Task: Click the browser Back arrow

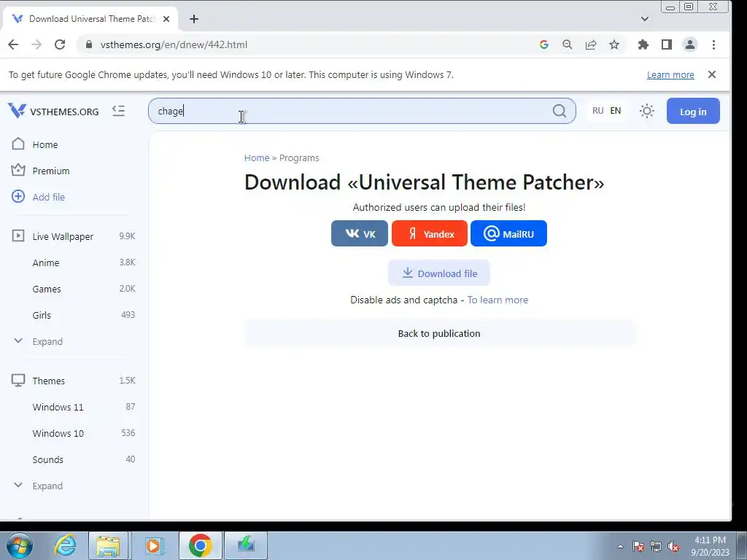Action: click(x=13, y=44)
